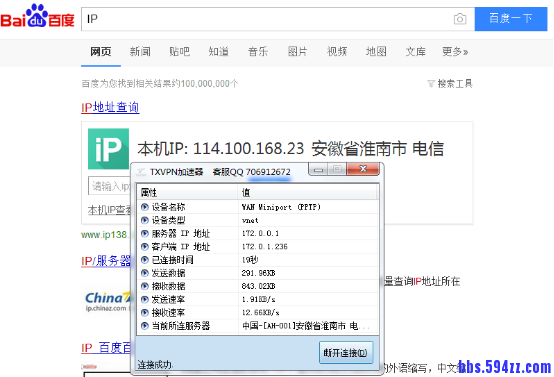The image size is (554, 377).
Task: Click the 客服QQ 706912672 title text
Action: [x=252, y=172]
